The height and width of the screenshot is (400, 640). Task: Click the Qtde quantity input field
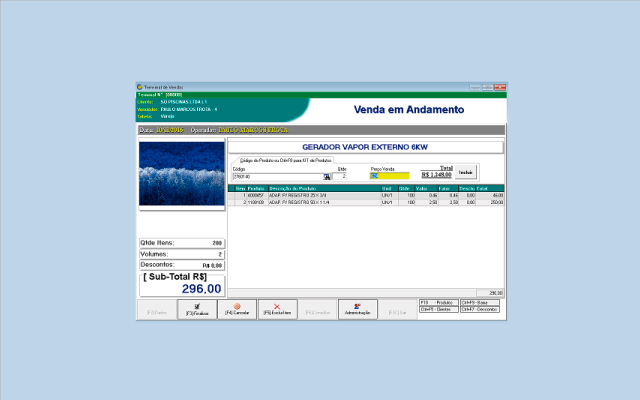[x=342, y=175]
